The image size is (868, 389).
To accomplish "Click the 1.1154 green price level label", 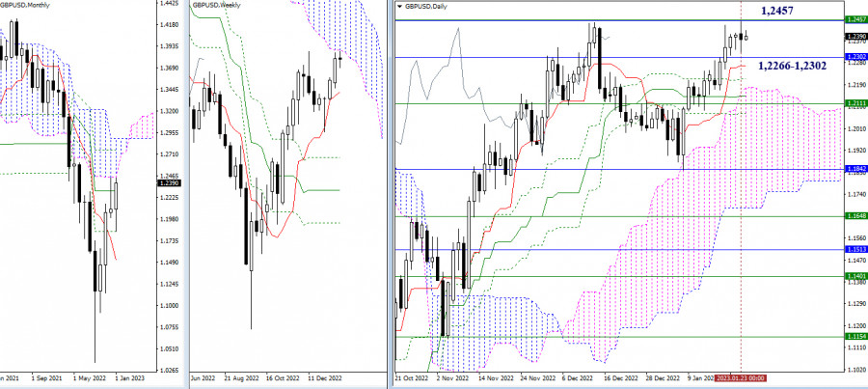I will (856, 336).
